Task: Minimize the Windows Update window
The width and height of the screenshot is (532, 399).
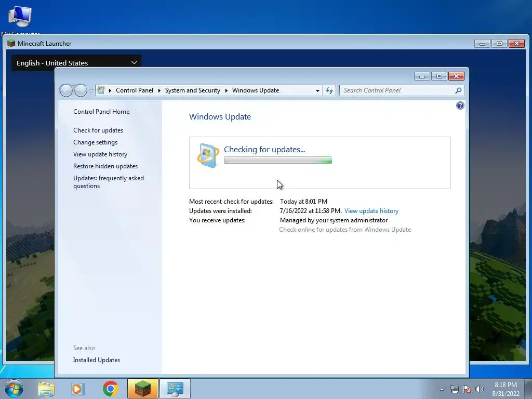Action: [422, 76]
